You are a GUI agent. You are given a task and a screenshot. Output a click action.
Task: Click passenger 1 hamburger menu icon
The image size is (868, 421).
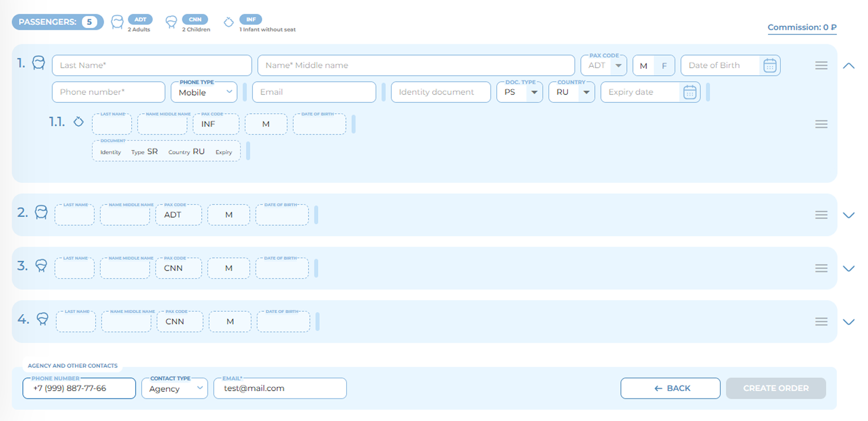(x=821, y=66)
